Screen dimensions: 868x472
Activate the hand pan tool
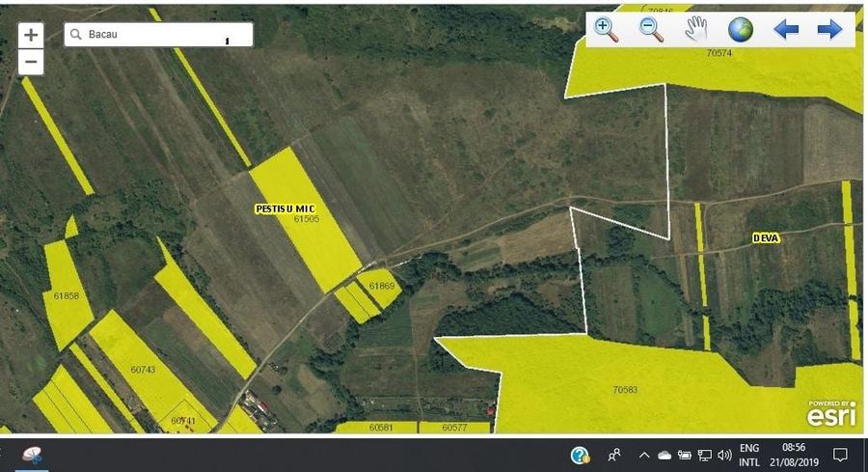695,29
